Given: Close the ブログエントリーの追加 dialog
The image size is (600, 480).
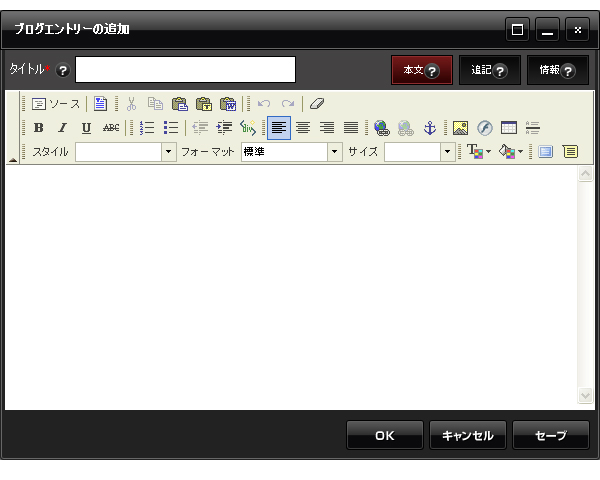Looking at the screenshot, I should [577, 29].
